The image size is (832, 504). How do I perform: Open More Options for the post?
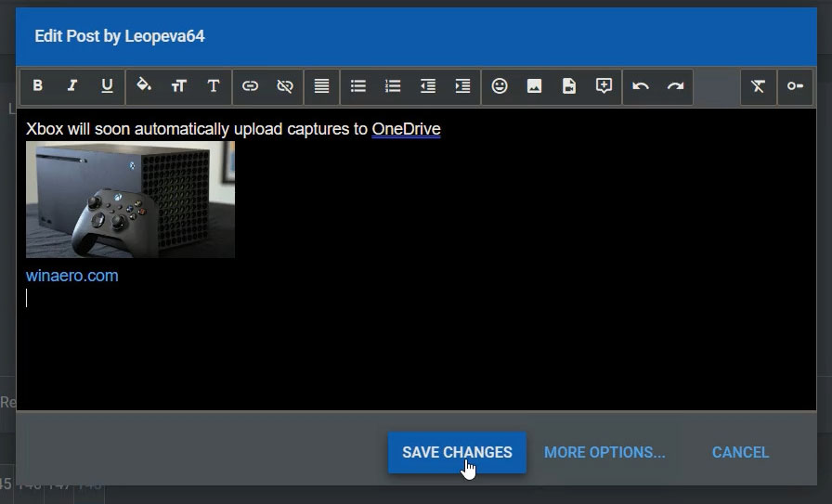(604, 453)
